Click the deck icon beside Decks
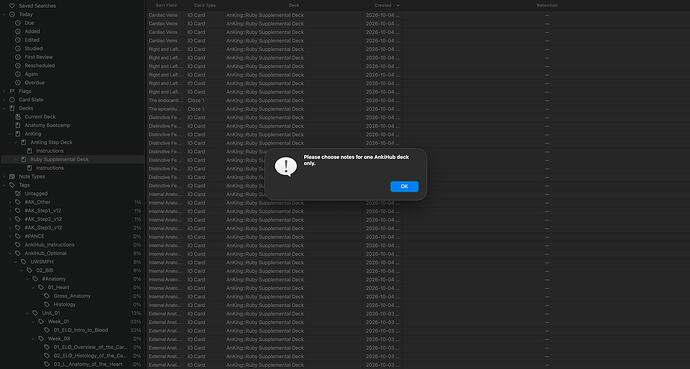The height and width of the screenshot is (369, 690). pos(12,108)
